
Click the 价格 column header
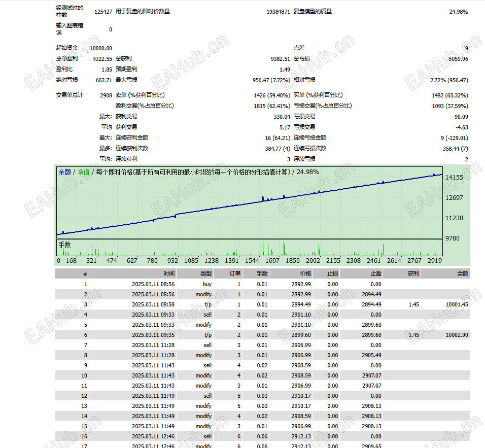tap(305, 273)
